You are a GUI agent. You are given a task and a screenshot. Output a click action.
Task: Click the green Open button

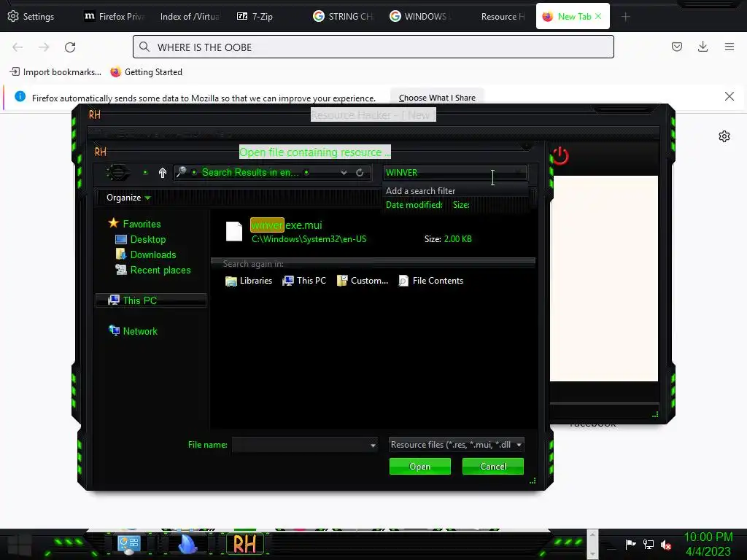tap(419, 467)
